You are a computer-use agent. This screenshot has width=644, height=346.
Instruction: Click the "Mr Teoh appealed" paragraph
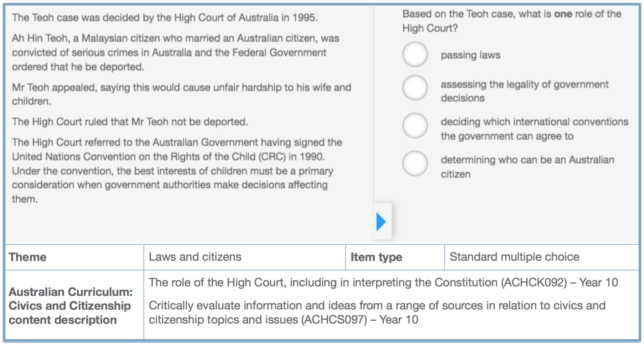182,94
